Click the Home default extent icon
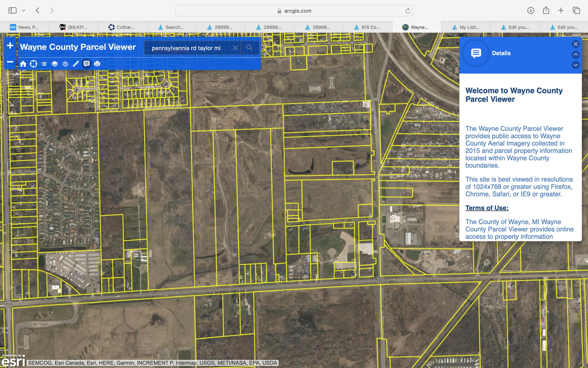The height and width of the screenshot is (368, 588). (x=23, y=64)
